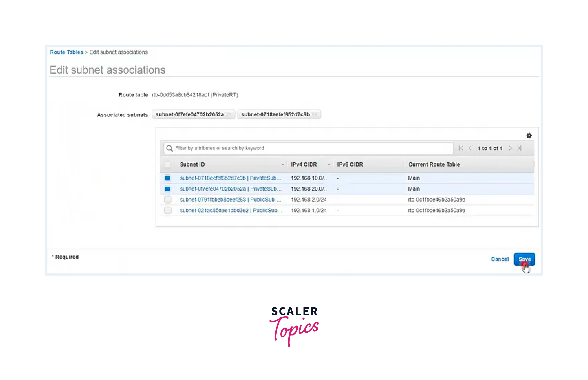The image size is (588, 380).
Task: Check the subnet-021ac85dae1dbd3e2 PublicSub checkbox
Action: pyautogui.click(x=168, y=210)
